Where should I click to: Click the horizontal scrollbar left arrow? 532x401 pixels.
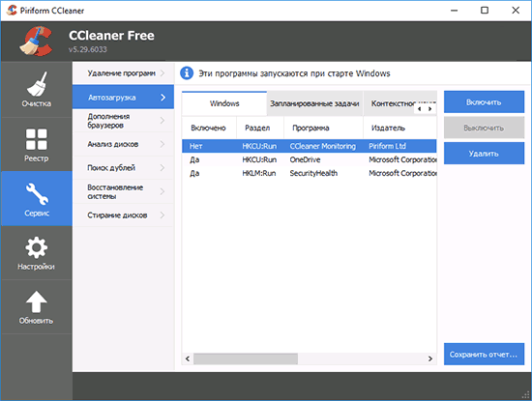[188, 358]
